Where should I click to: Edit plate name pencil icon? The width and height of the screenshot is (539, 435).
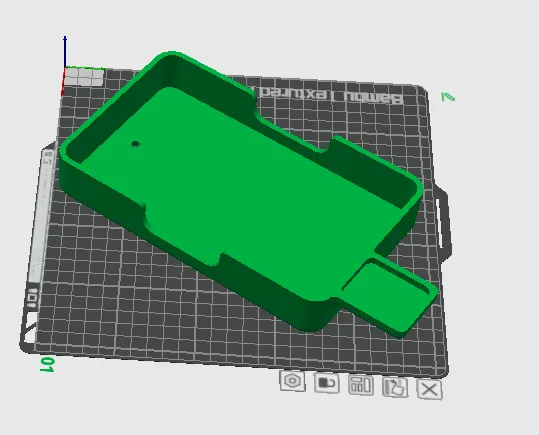(x=448, y=97)
